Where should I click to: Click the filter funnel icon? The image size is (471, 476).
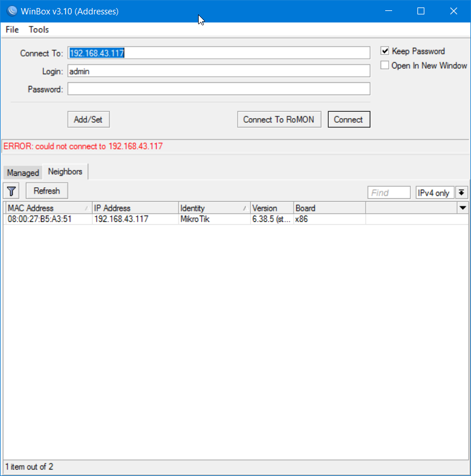[11, 191]
